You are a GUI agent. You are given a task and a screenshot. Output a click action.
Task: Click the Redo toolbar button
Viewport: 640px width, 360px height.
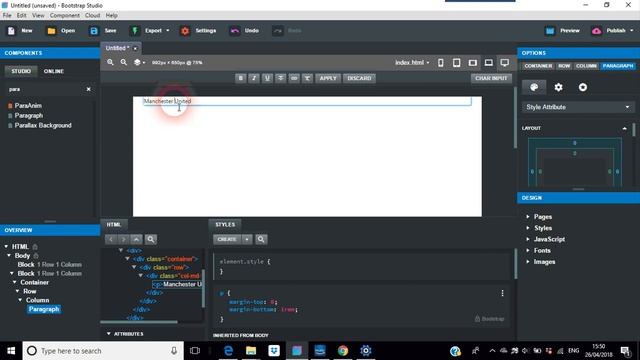click(x=287, y=31)
